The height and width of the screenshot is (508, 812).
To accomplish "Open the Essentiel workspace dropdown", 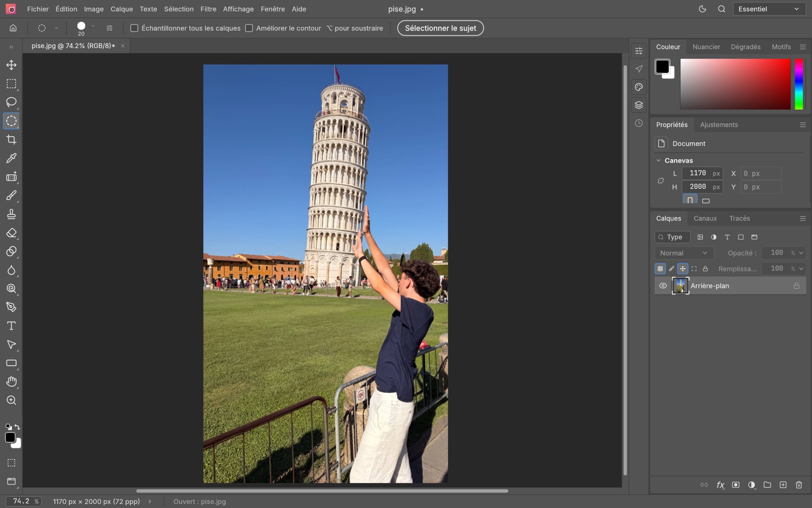I will point(769,9).
